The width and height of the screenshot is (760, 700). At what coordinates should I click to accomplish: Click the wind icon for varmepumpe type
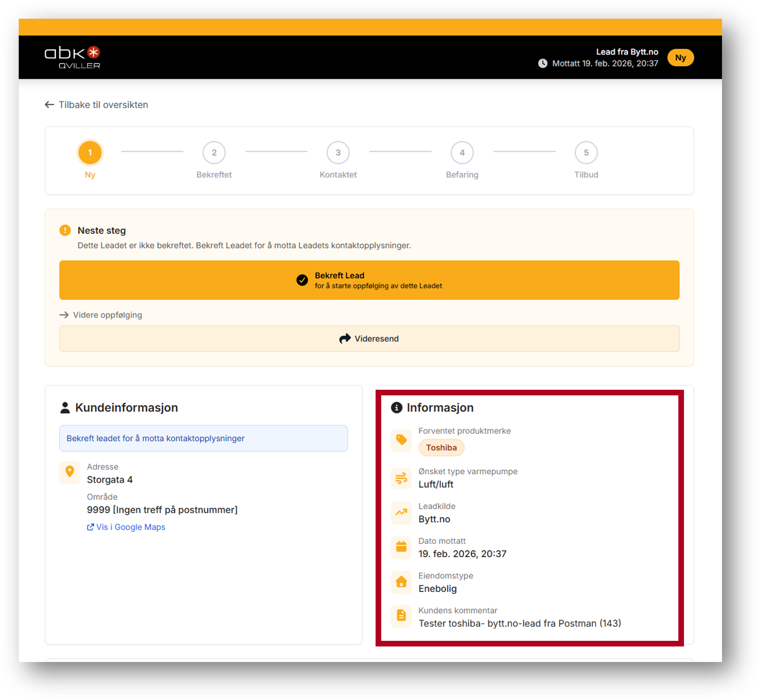pyautogui.click(x=401, y=478)
